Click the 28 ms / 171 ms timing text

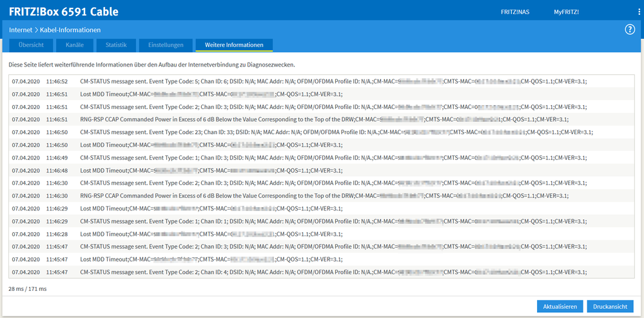[28, 289]
